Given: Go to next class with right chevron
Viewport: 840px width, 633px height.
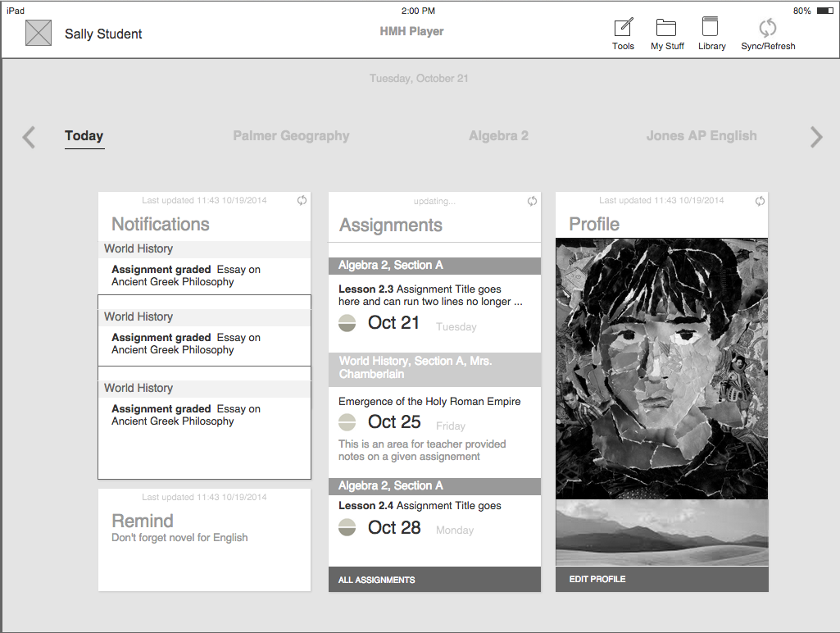Looking at the screenshot, I should 816,137.
